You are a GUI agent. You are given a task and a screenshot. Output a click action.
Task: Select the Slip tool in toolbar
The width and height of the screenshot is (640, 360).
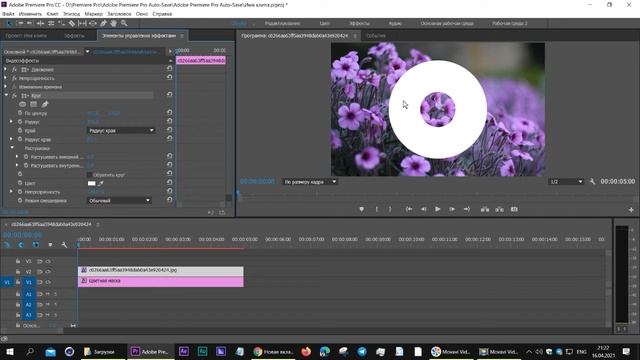(x=82, y=24)
